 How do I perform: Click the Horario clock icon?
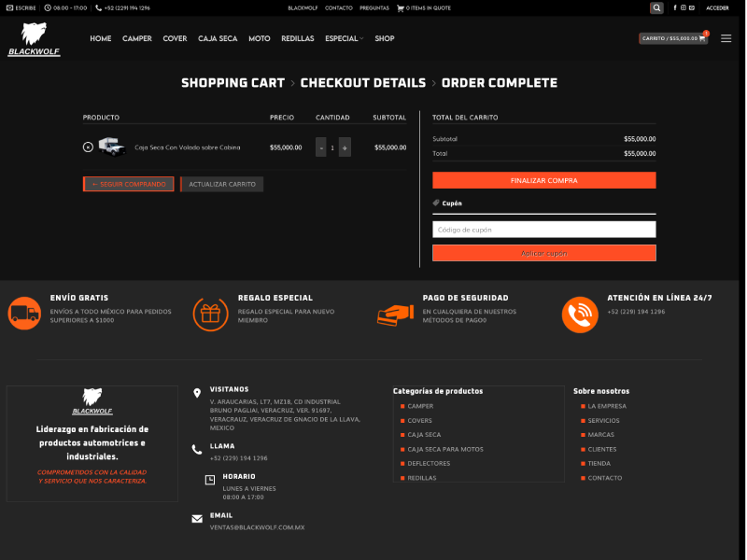click(210, 480)
